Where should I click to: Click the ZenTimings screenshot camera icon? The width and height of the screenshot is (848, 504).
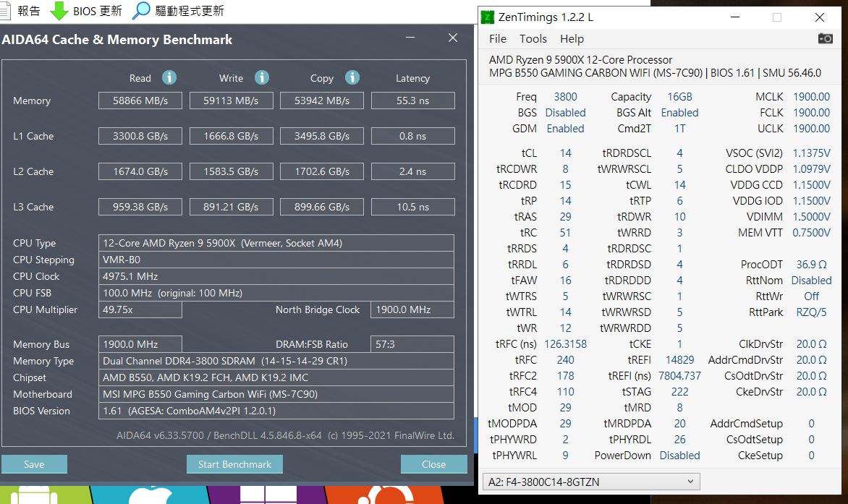click(x=826, y=38)
